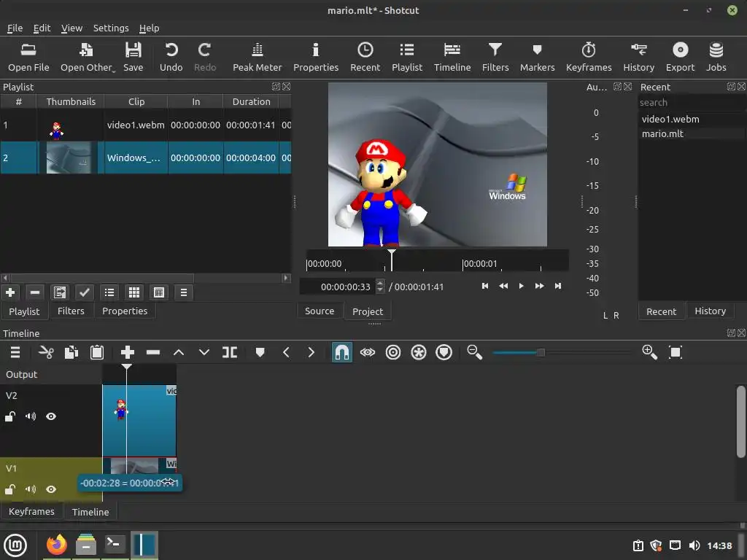Screen dimensions: 747x560
Task: Lift the clip with the up-chevron button
Action: 179,352
